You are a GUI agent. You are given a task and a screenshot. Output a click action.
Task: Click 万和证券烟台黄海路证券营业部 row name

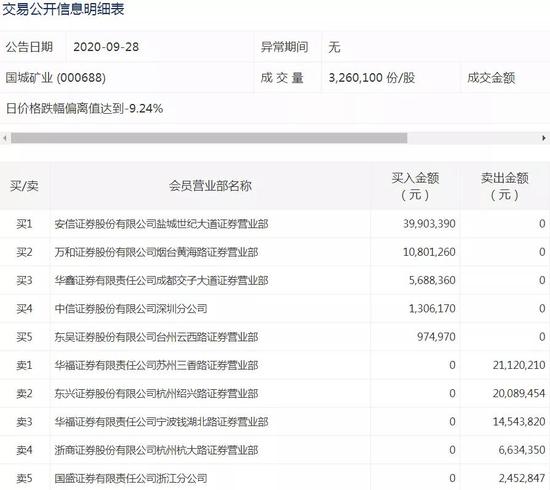coord(156,252)
